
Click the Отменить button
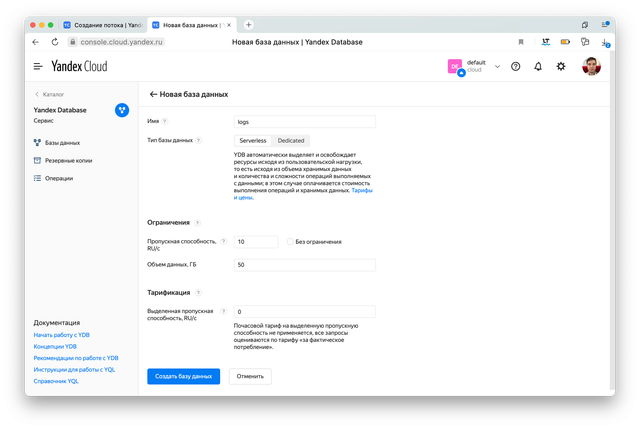[250, 376]
